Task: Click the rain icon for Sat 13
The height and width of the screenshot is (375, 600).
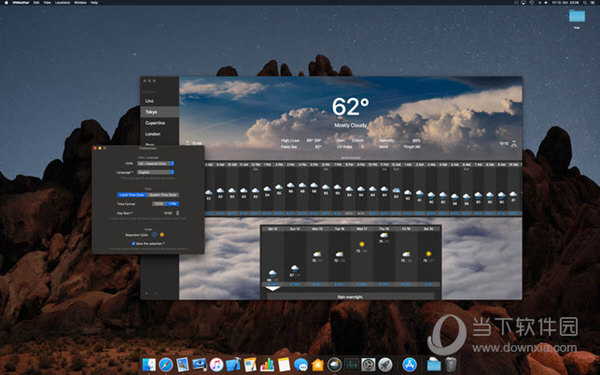Action: pos(272,273)
